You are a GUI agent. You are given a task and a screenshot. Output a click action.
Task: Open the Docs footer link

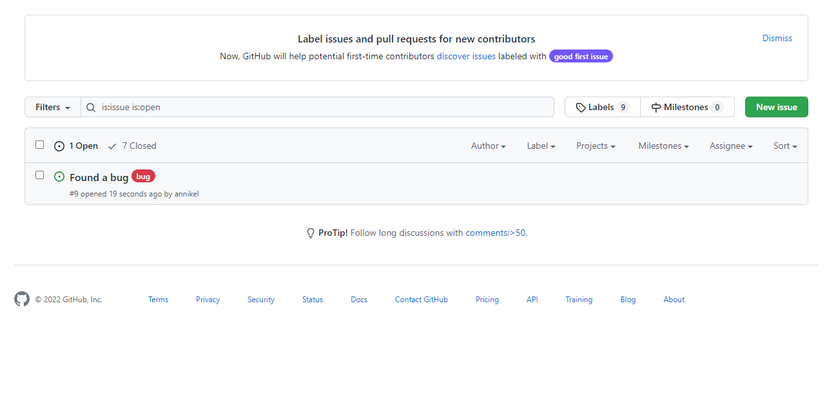[x=359, y=300]
